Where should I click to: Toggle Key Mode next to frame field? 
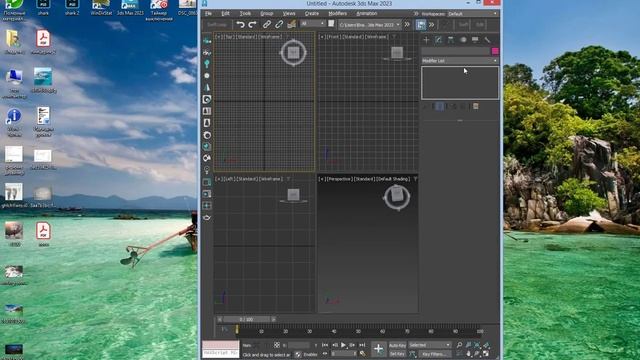click(325, 354)
